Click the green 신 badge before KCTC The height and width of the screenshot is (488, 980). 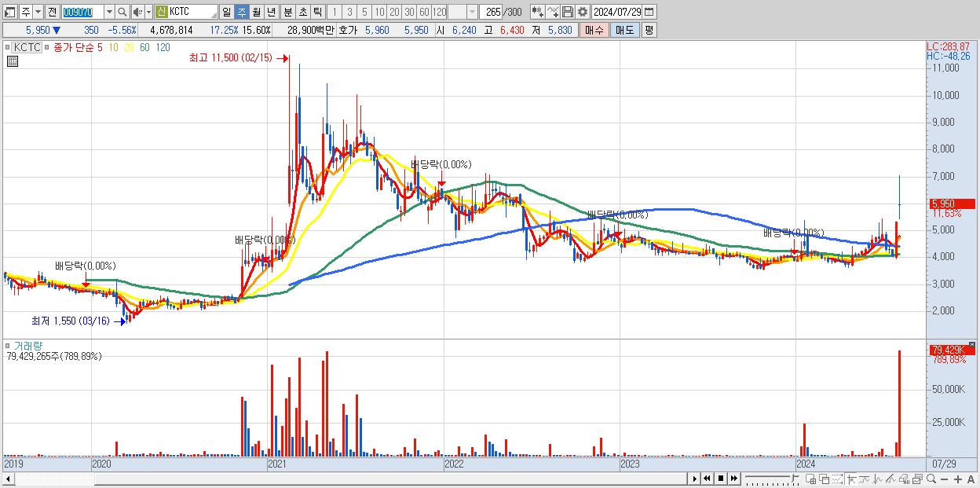[162, 12]
